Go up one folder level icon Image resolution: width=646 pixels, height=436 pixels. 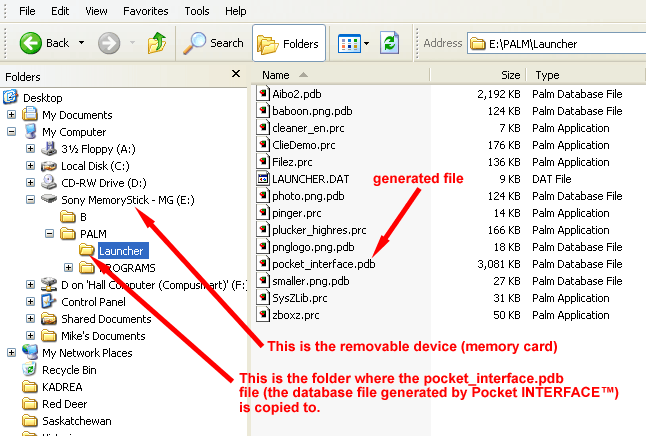coord(157,43)
